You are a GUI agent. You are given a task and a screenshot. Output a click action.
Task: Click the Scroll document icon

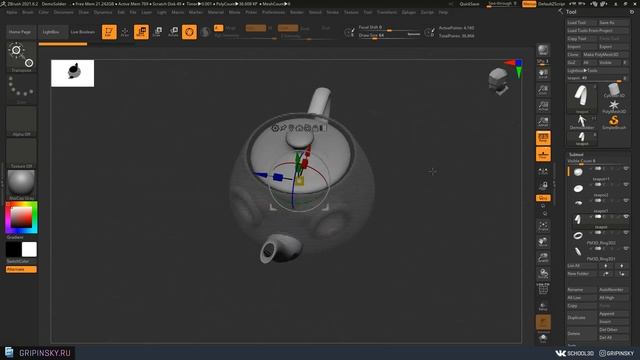tap(543, 73)
